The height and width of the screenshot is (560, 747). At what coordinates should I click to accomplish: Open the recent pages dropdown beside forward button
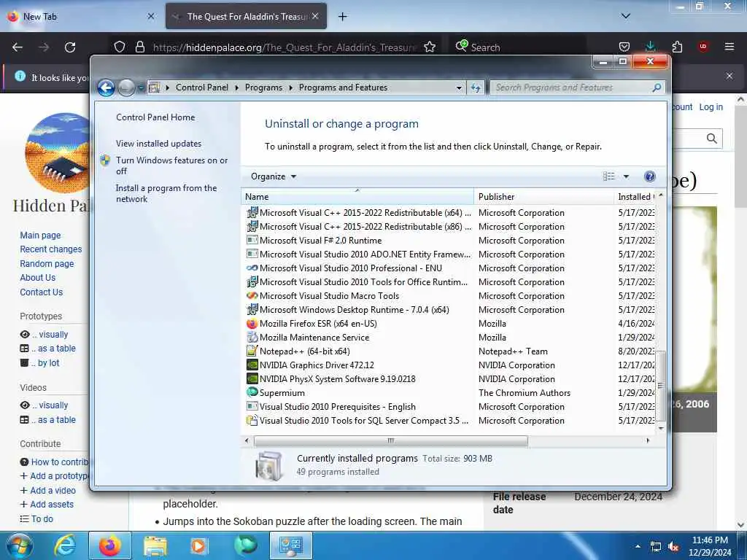141,87
